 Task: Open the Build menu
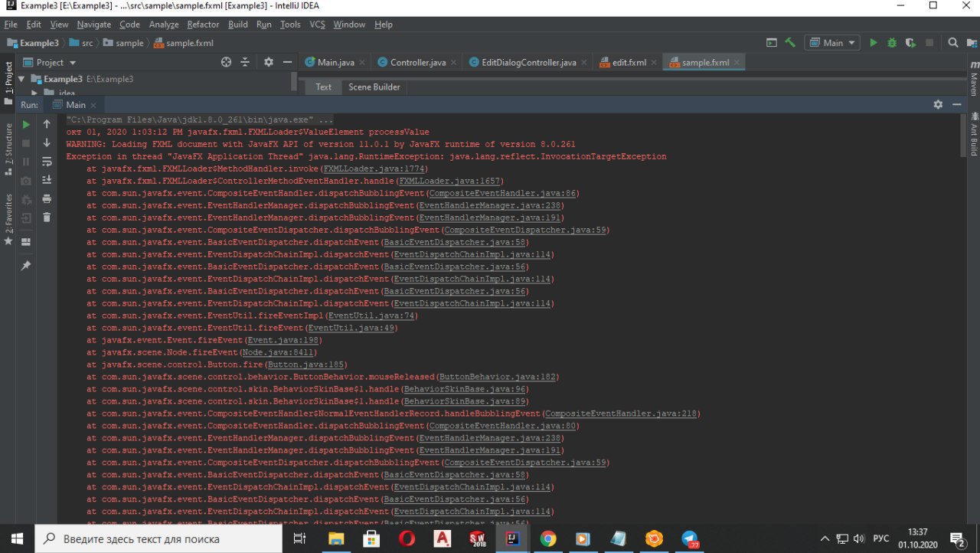(x=238, y=25)
